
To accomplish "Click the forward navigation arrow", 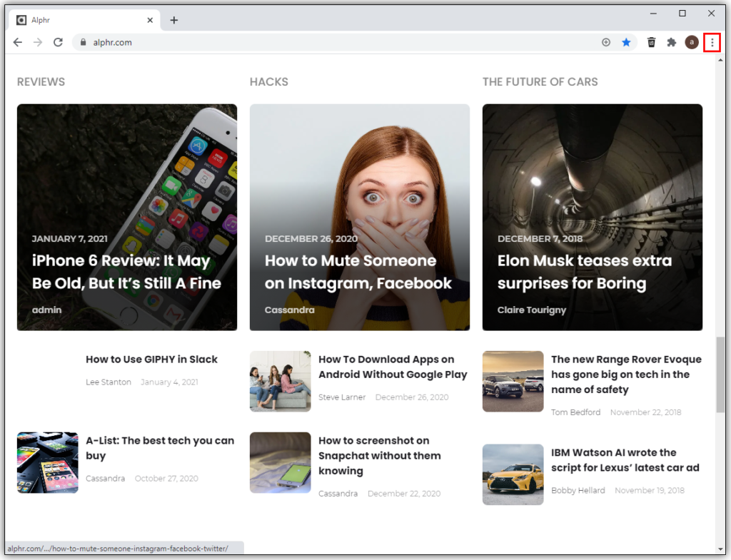I will [37, 42].
